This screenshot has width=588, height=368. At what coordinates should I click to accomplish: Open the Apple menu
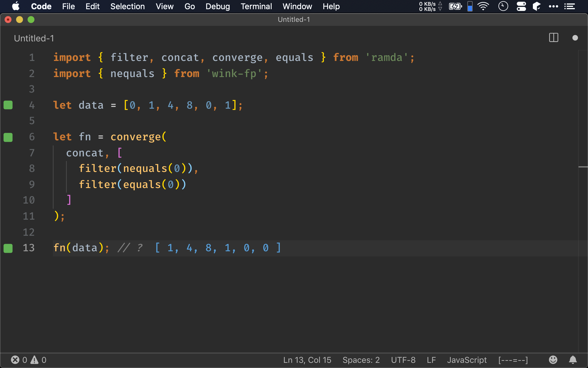[x=16, y=6]
